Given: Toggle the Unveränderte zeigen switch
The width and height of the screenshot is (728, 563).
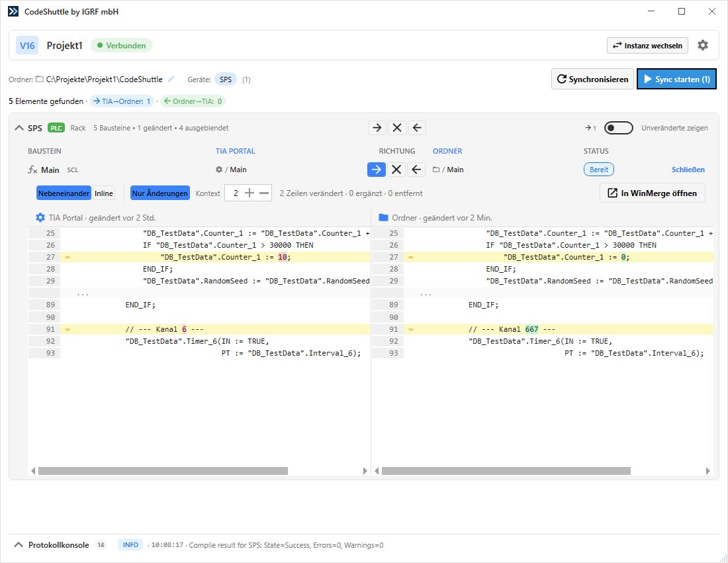Looking at the screenshot, I should 618,128.
